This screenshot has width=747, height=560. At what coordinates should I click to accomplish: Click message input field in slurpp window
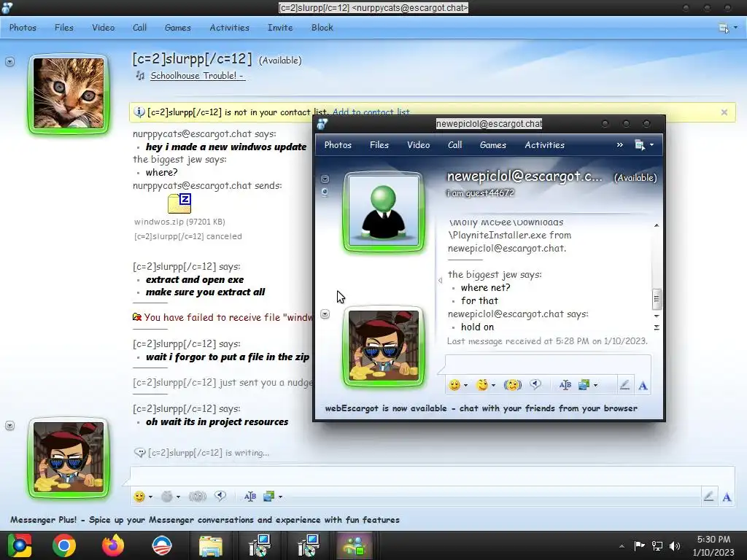[x=432, y=476]
